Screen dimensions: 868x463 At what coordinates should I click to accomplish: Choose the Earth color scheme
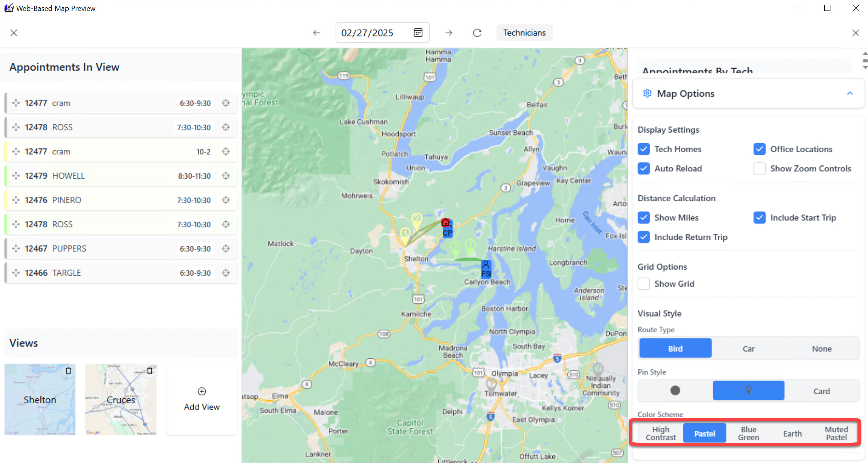[x=792, y=433]
